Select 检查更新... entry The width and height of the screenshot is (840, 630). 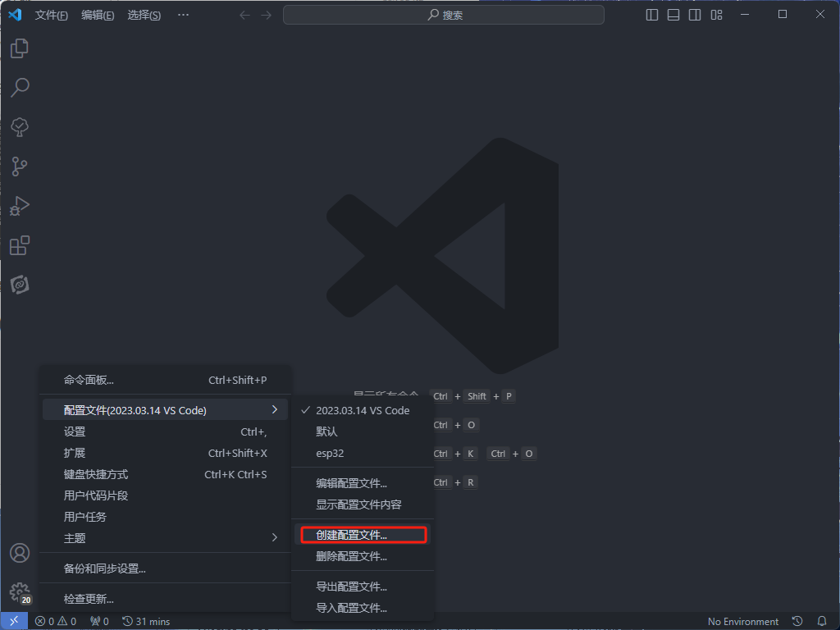(165, 598)
